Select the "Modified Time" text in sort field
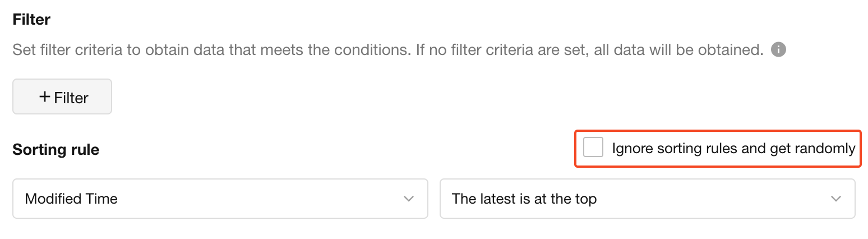This screenshot has width=868, height=239. click(71, 199)
